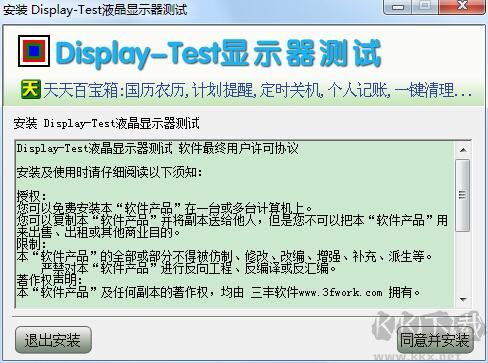Click the Display-Test square logo icon

[x=34, y=51]
